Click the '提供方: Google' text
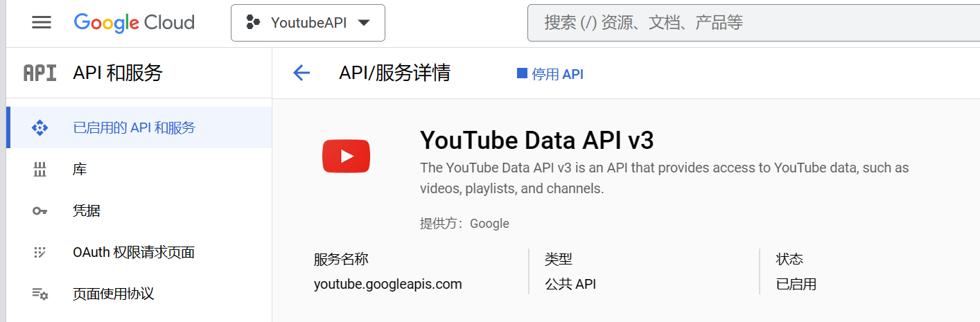The width and height of the screenshot is (980, 322). (464, 224)
